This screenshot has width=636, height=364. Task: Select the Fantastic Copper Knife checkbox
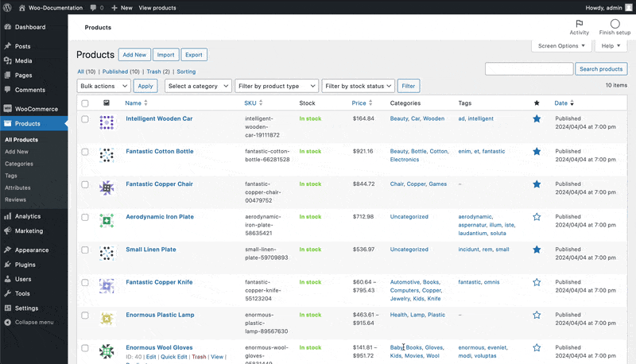(85, 283)
